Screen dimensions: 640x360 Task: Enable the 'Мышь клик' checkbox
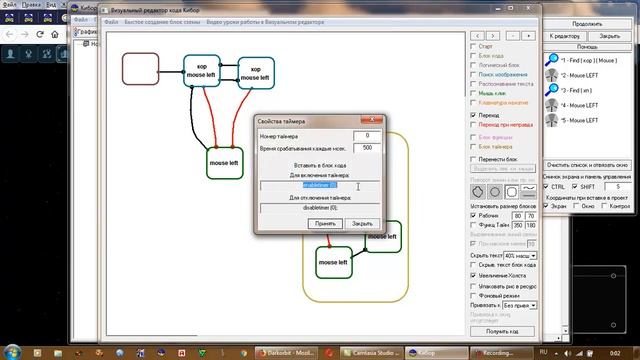tap(473, 93)
